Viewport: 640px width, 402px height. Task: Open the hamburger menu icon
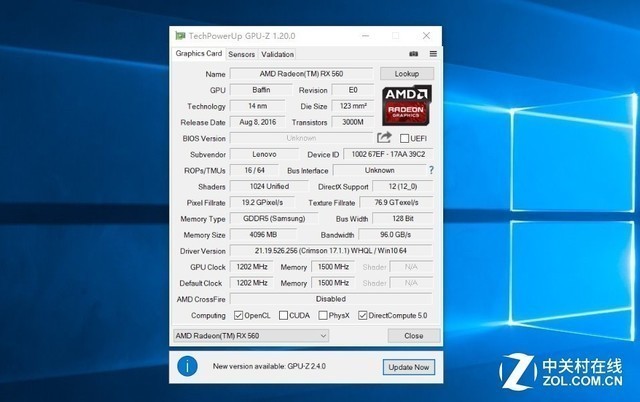pyautogui.click(x=433, y=54)
